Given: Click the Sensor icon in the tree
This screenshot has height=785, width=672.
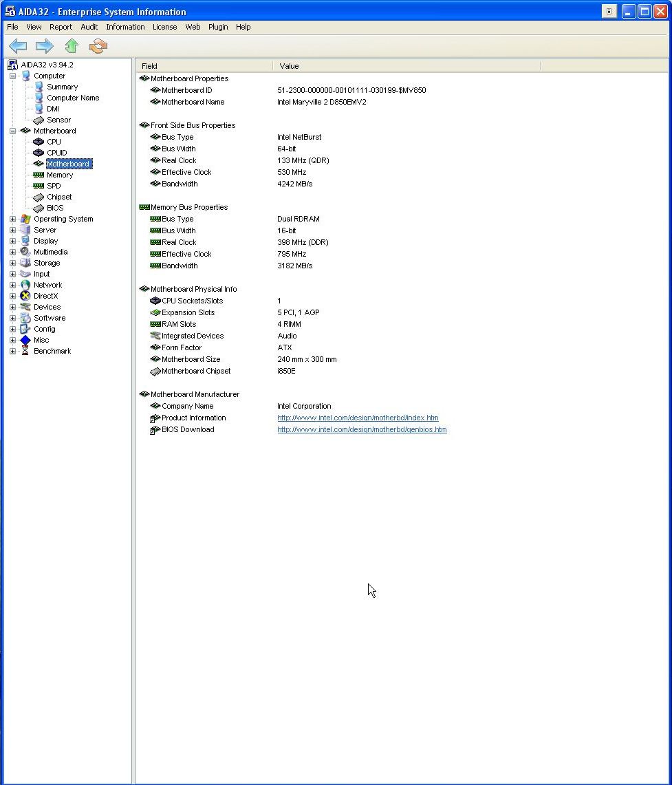Looking at the screenshot, I should pos(39,120).
